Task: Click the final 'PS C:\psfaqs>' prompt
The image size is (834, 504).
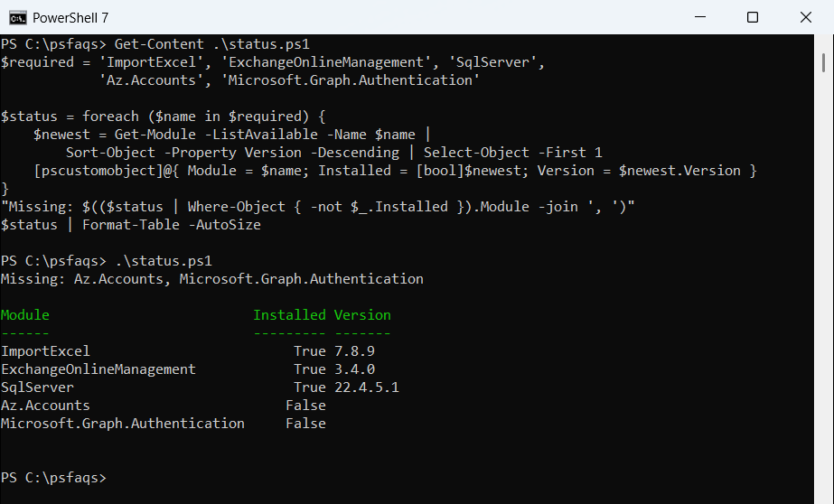Action: pyautogui.click(x=53, y=478)
